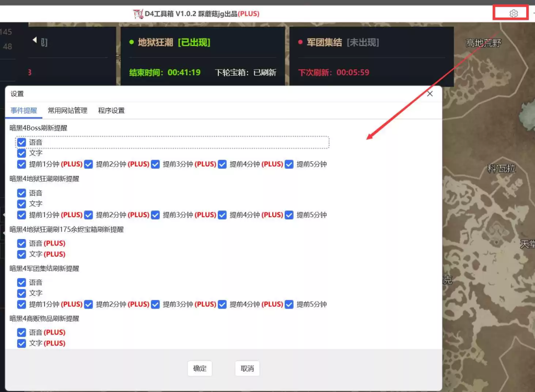Close the settings dialog with X
The height and width of the screenshot is (392, 535).
429,94
